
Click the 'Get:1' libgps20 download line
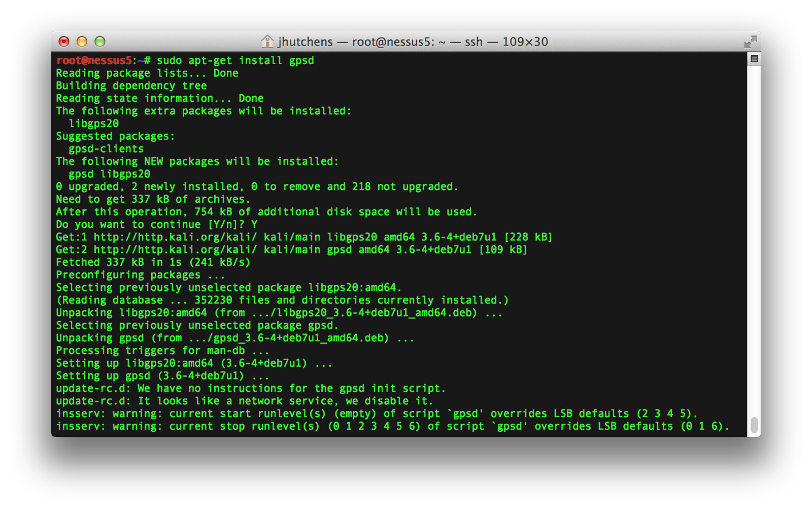point(304,237)
